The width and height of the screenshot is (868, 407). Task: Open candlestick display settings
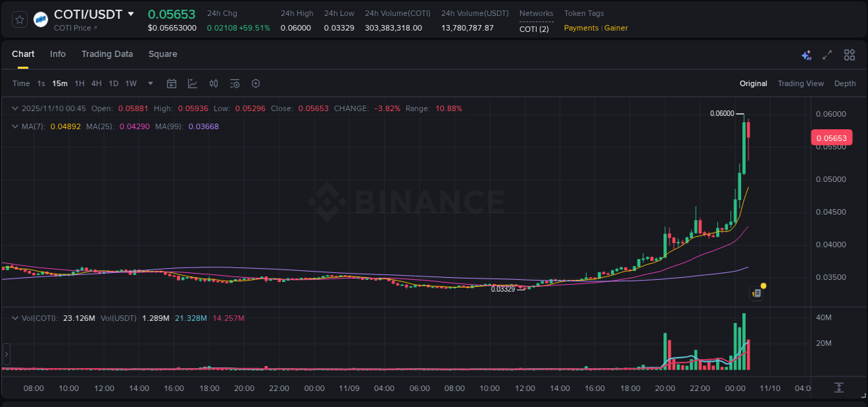[x=213, y=83]
